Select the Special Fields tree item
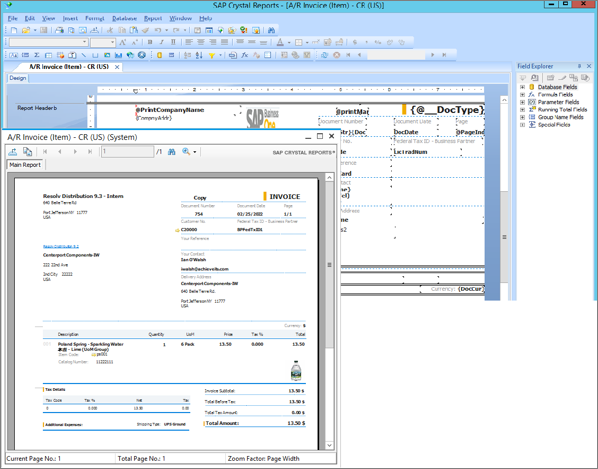The height and width of the screenshot is (469, 598). (554, 125)
